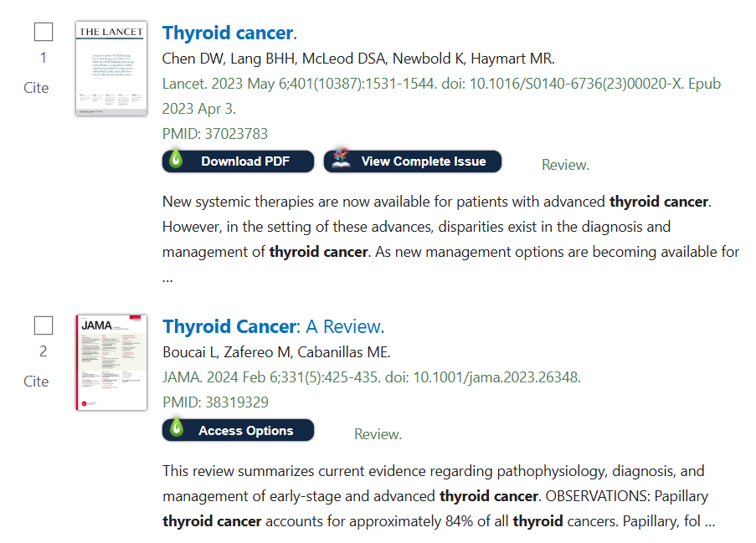This screenshot has width=756, height=543.
Task: Click PMID 38319329 text
Action: [x=215, y=402]
